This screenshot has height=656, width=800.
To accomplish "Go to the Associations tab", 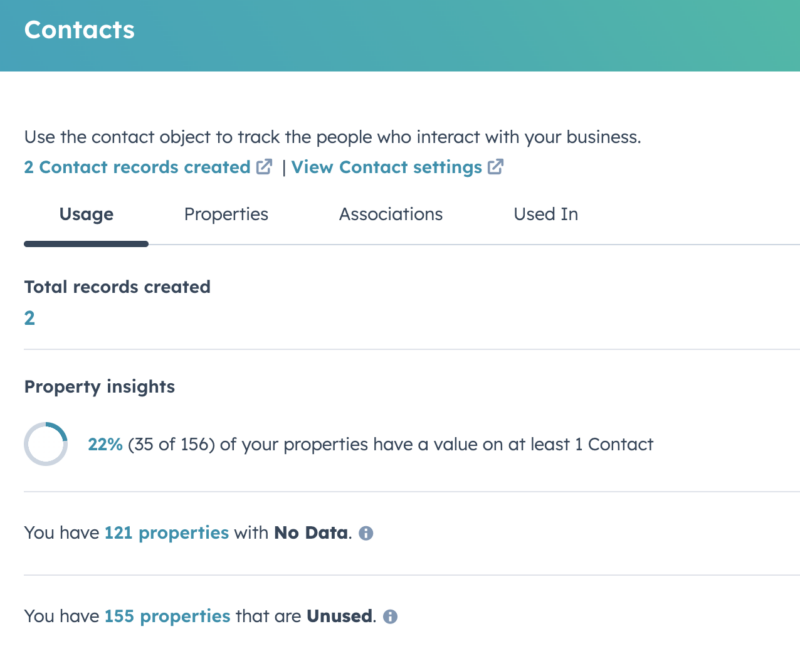I will [390, 214].
